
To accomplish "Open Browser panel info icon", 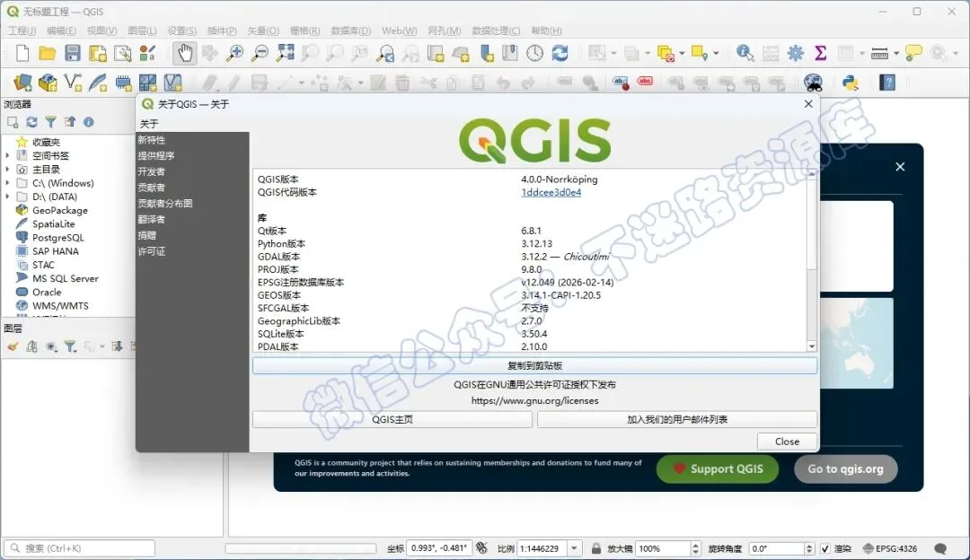I will [x=88, y=122].
